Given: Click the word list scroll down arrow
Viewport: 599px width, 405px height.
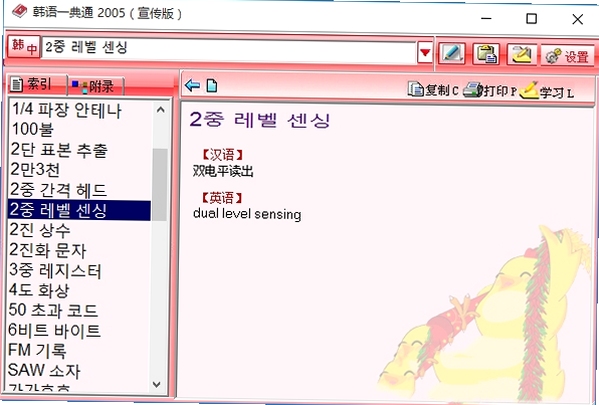Looking at the screenshot, I should click(157, 384).
